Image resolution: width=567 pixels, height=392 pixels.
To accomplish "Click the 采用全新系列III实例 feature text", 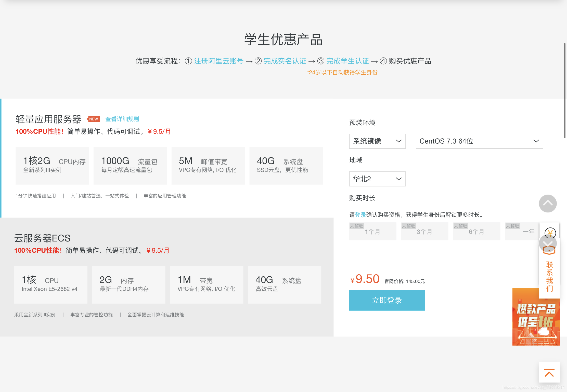I will pyautogui.click(x=35, y=315).
